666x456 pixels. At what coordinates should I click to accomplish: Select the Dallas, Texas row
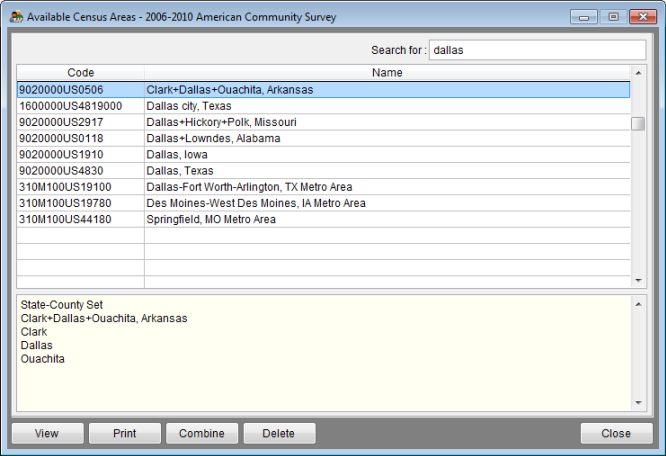point(323,171)
